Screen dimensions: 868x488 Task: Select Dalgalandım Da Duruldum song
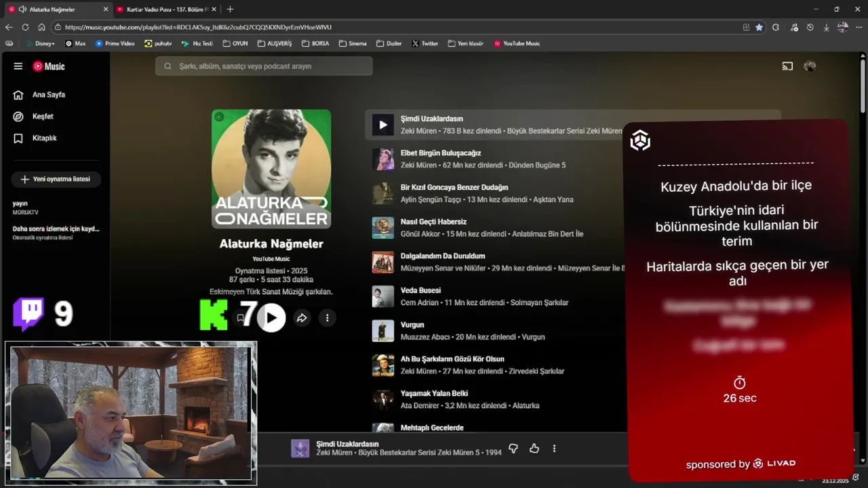(x=443, y=256)
